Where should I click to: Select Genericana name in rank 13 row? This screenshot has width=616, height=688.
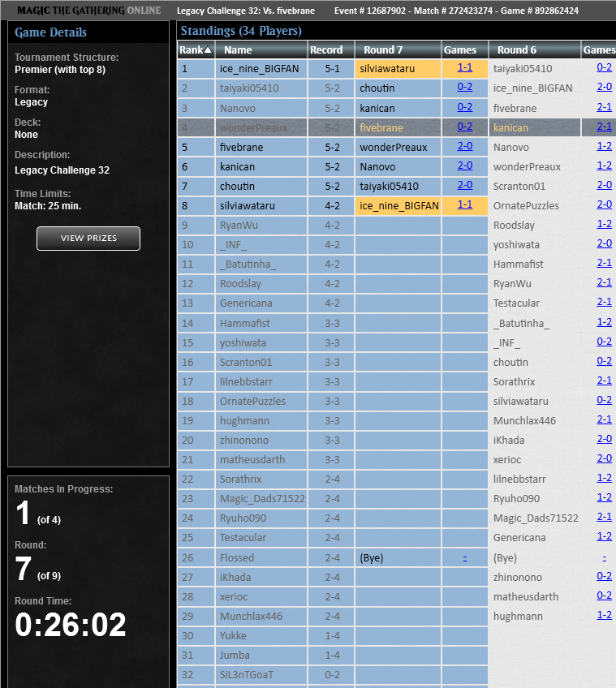[246, 303]
